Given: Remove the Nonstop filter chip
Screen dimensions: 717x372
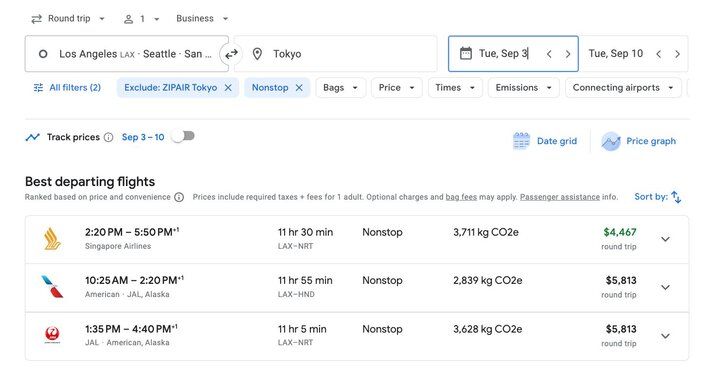Looking at the screenshot, I should 299,88.
